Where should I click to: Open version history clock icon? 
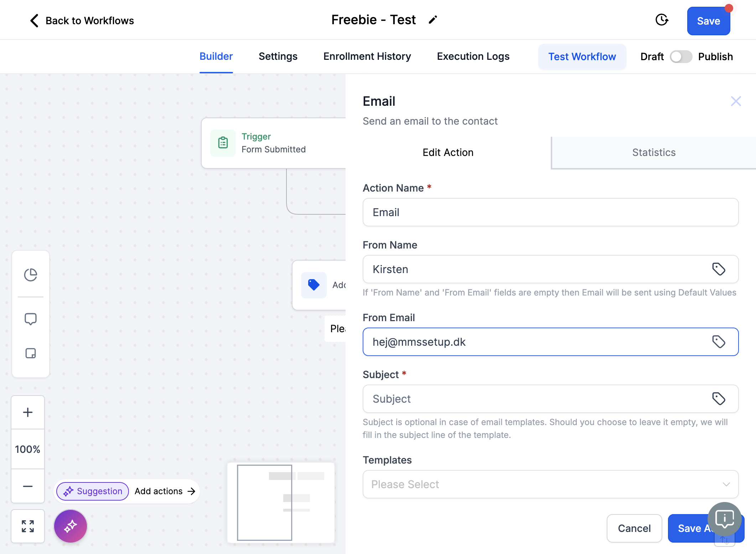(x=662, y=20)
